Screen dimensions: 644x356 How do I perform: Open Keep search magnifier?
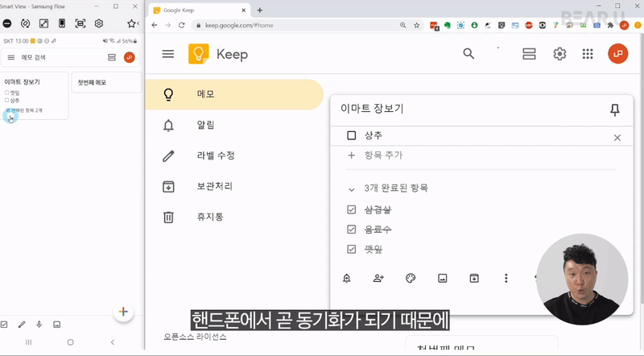469,53
